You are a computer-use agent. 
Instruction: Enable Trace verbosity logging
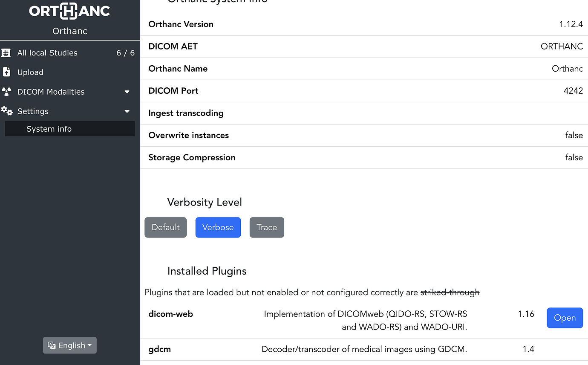(267, 227)
